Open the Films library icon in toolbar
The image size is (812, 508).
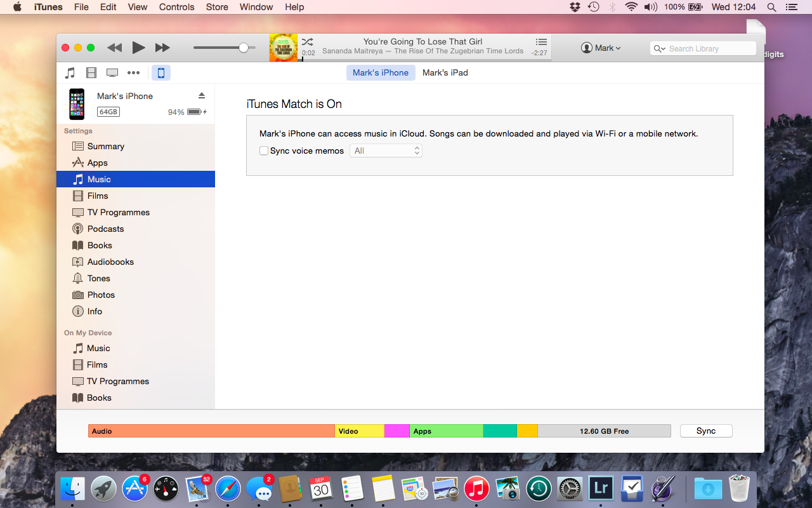coord(91,72)
